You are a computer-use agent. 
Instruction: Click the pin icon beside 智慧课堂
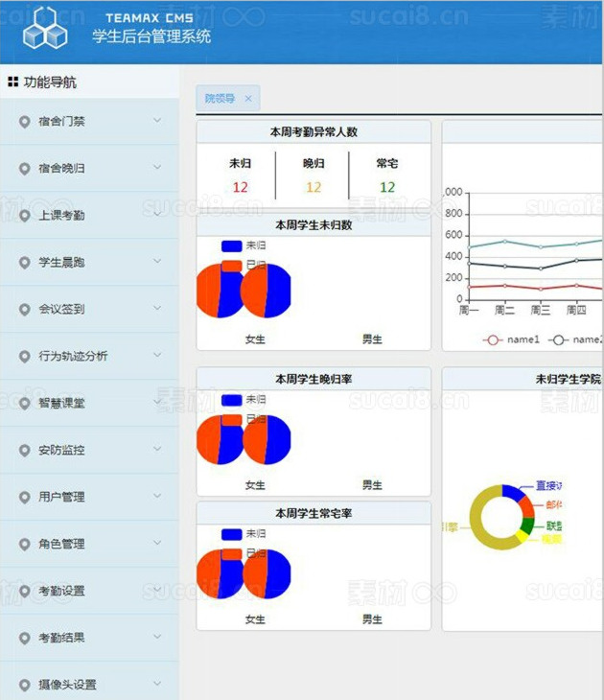click(x=25, y=403)
